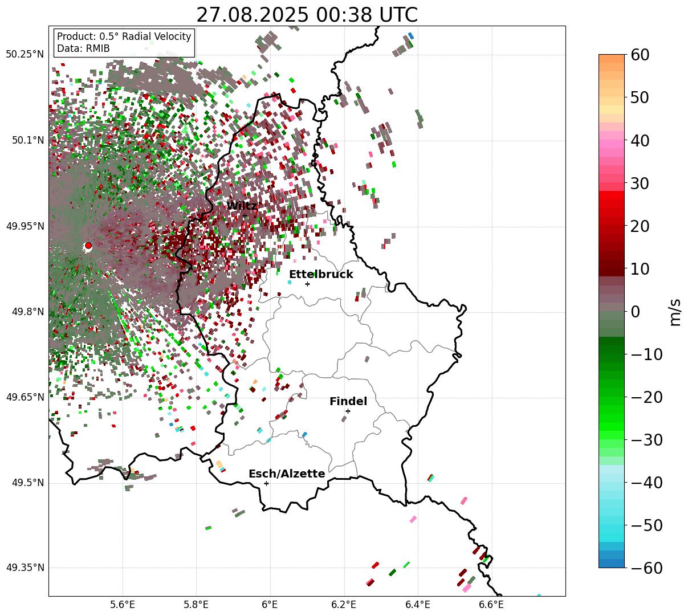Click the 6.4°E longitude label
Image resolution: width=688 pixels, height=616 pixels.
click(x=418, y=605)
